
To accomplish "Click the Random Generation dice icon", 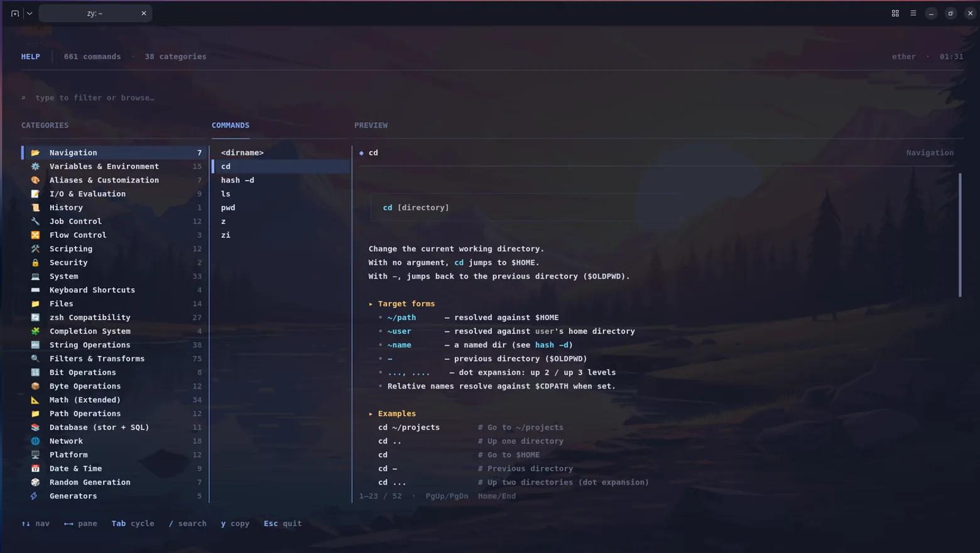I will [35, 483].
